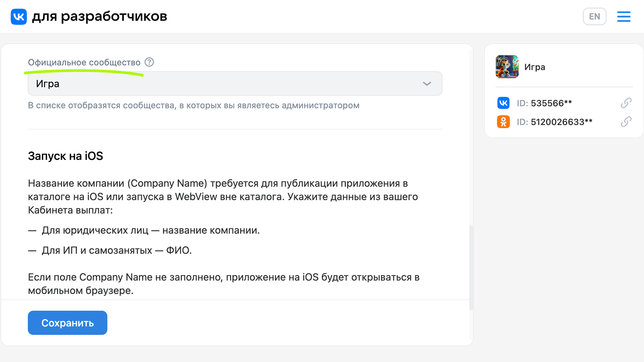Click the 'Официальное сообщество' label
The width and height of the screenshot is (644, 362).
[84, 62]
